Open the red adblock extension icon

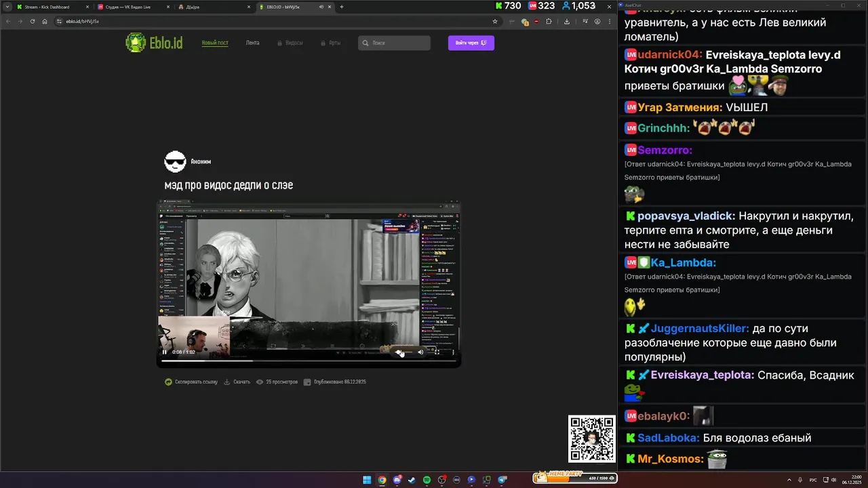pos(537,21)
